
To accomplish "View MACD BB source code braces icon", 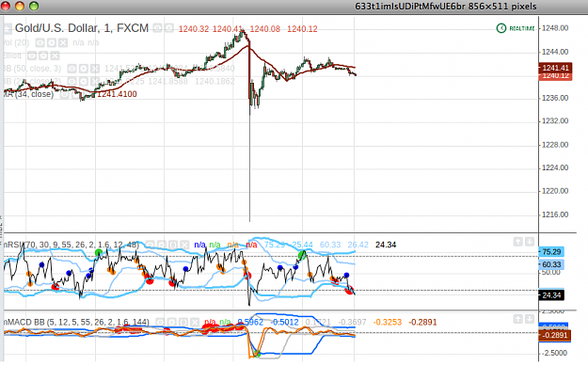I will coord(183,323).
